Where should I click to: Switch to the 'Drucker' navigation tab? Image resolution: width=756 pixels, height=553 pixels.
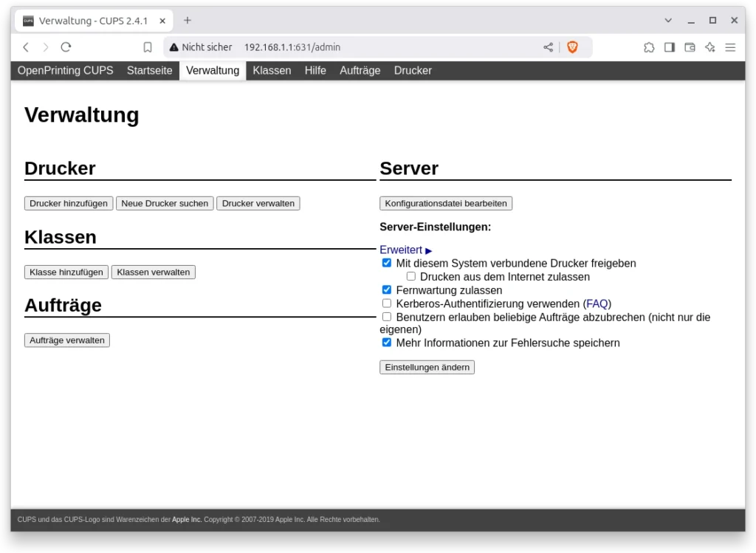pyautogui.click(x=413, y=71)
